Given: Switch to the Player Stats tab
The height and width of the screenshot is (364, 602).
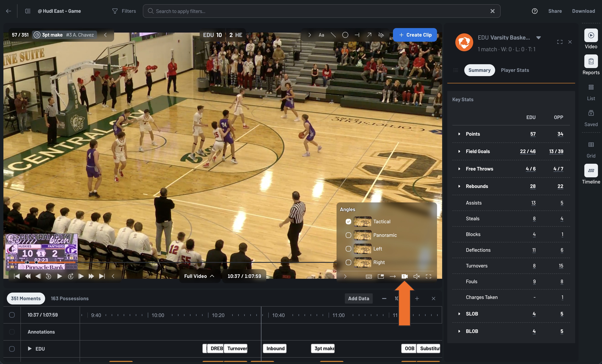Looking at the screenshot, I should click(515, 70).
